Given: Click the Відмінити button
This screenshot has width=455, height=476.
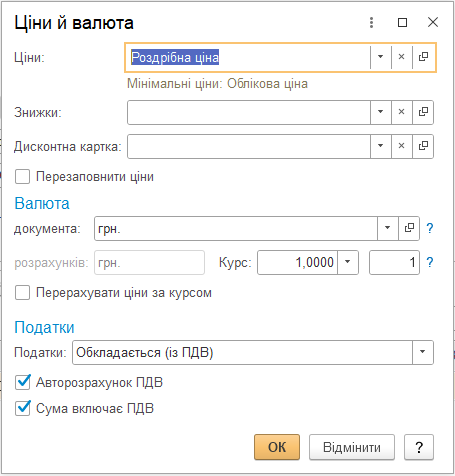Looking at the screenshot, I should coord(352,447).
